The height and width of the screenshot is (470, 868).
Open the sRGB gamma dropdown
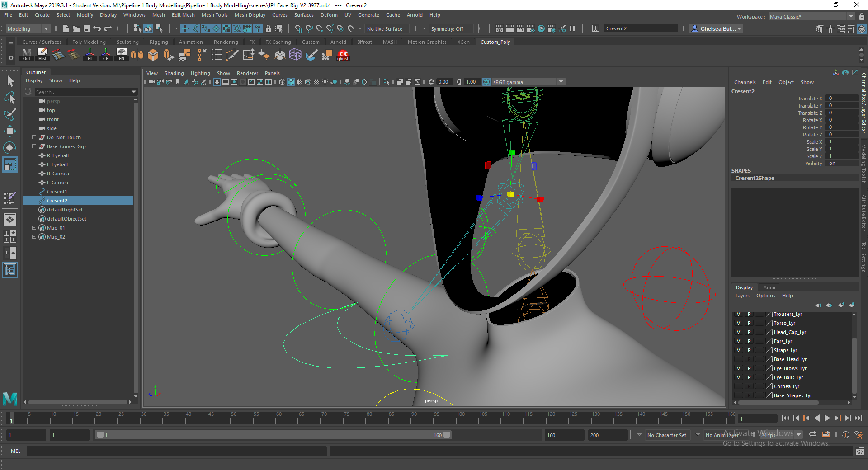click(x=561, y=82)
